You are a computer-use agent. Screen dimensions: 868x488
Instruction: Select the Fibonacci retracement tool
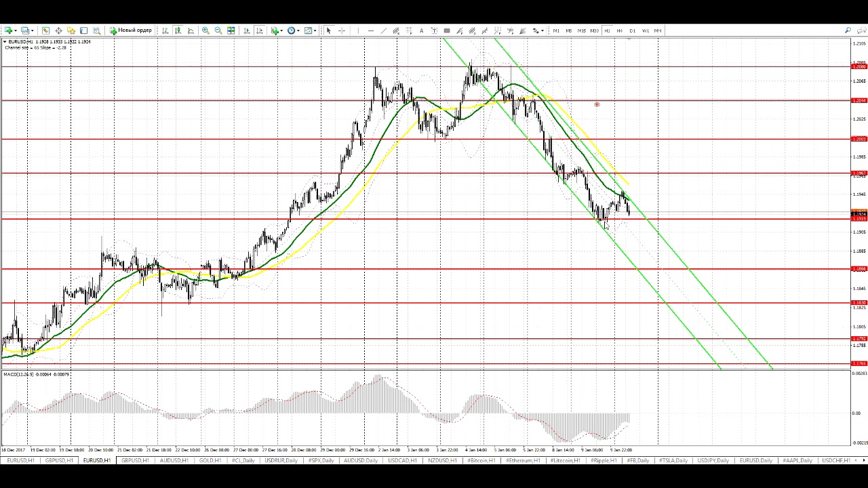point(409,30)
